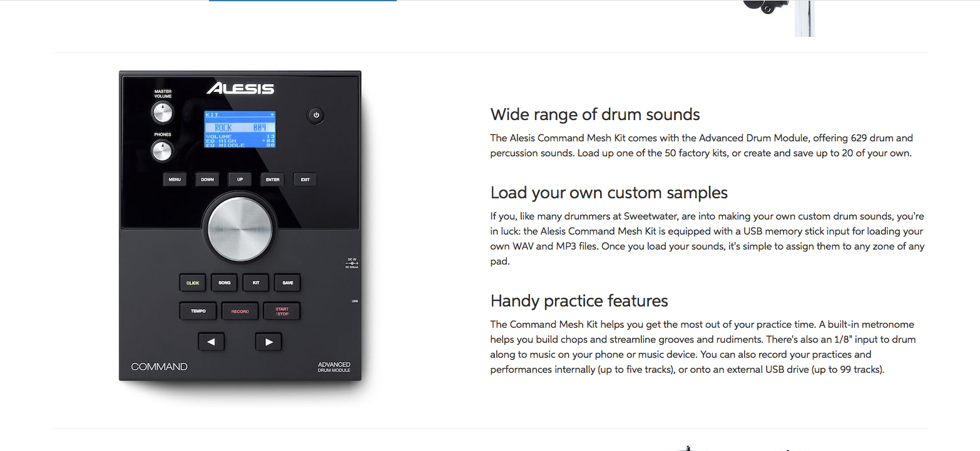
Task: Click the Master Volume knob in the module image
Action: point(162,113)
